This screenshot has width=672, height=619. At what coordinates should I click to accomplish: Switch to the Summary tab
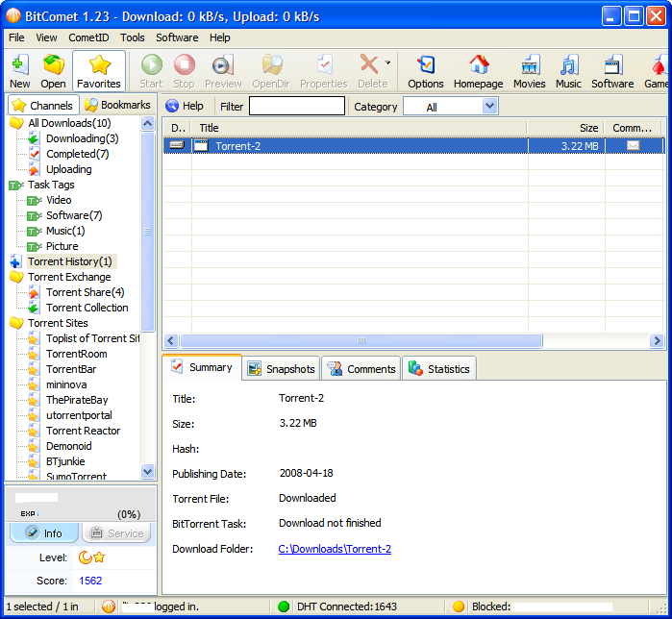[202, 367]
